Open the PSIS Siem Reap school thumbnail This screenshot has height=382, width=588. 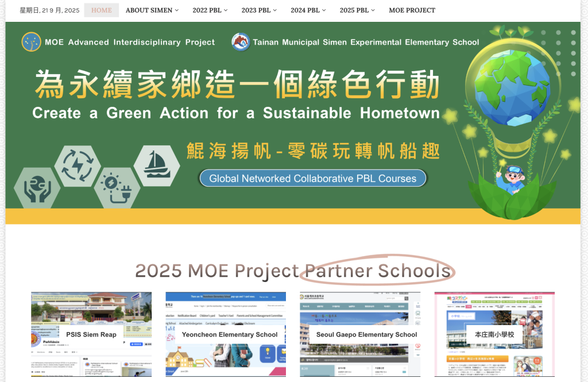point(91,334)
